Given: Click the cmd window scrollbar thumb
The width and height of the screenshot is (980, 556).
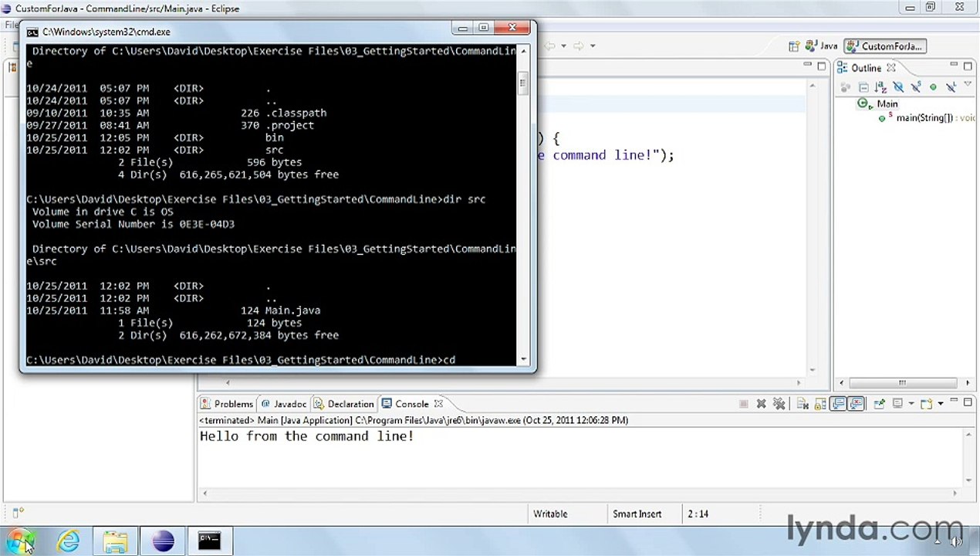Looking at the screenshot, I should tap(524, 83).
